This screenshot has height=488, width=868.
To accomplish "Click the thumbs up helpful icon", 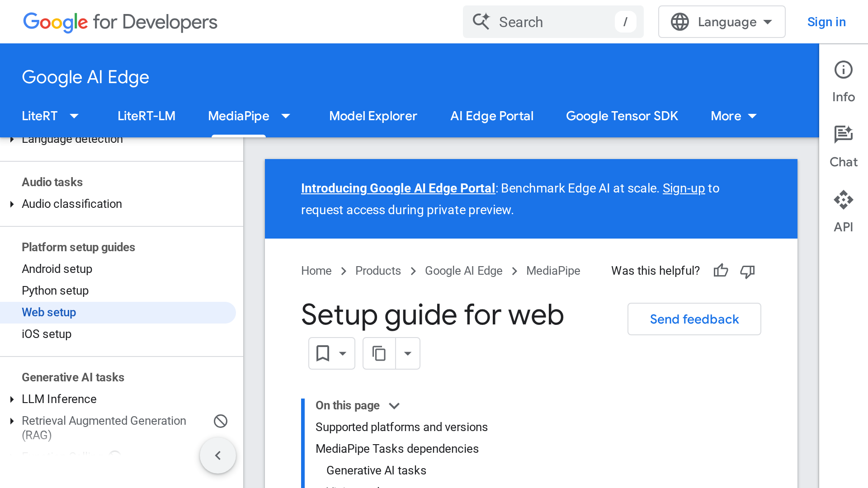I will pyautogui.click(x=721, y=271).
